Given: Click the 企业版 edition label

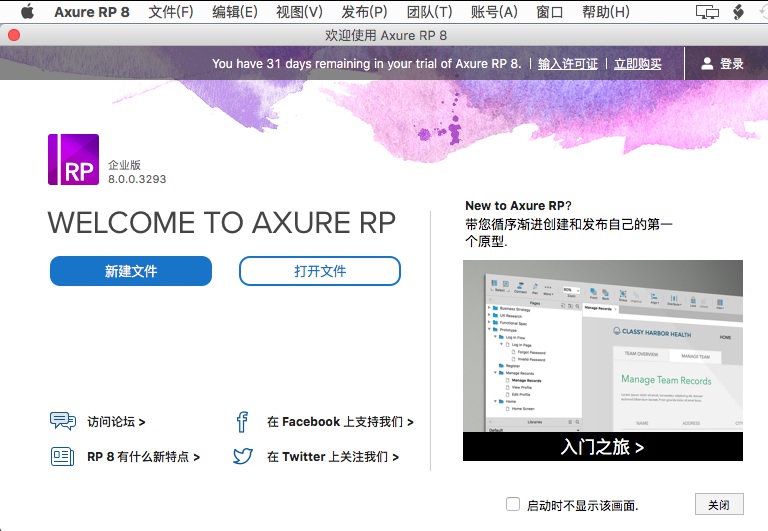Looking at the screenshot, I should point(124,165).
